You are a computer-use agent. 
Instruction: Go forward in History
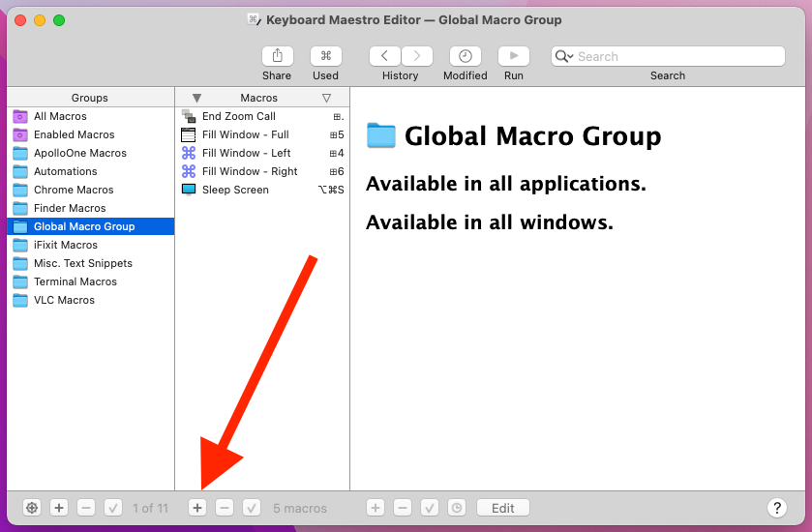tap(417, 56)
